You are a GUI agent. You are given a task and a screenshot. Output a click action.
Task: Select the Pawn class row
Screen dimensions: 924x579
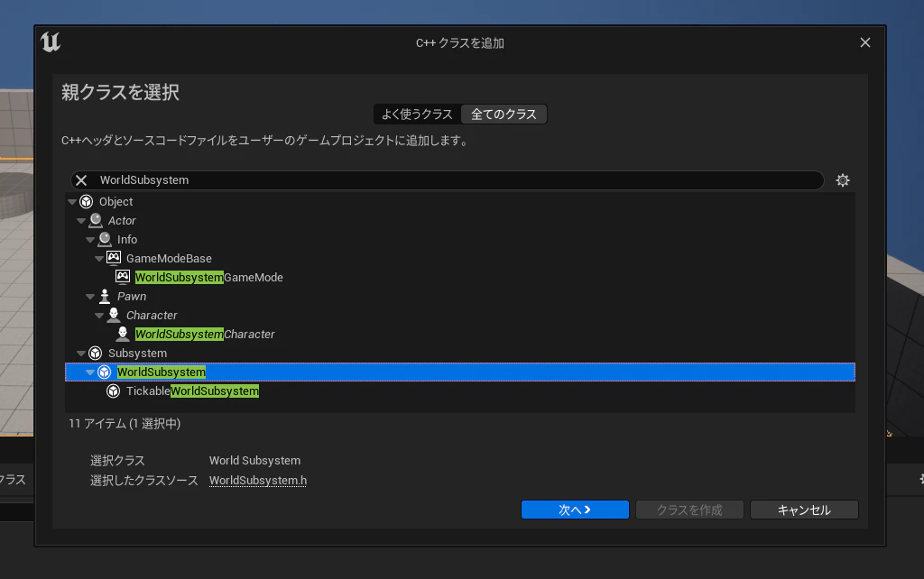(459, 297)
